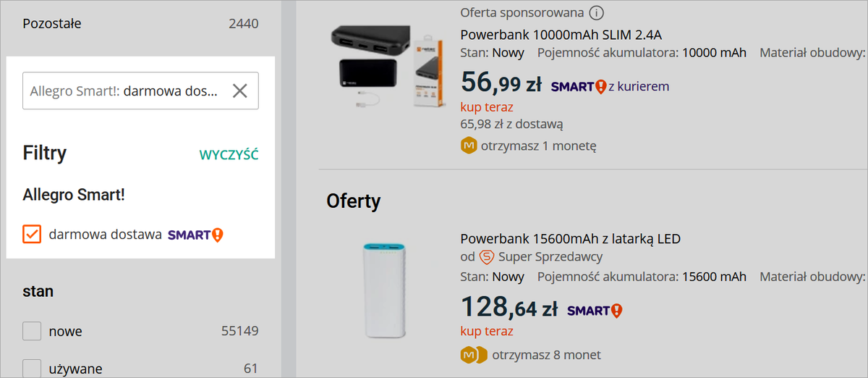Uncheck the darmowa dostawa checkbox
The height and width of the screenshot is (378, 868).
32,235
